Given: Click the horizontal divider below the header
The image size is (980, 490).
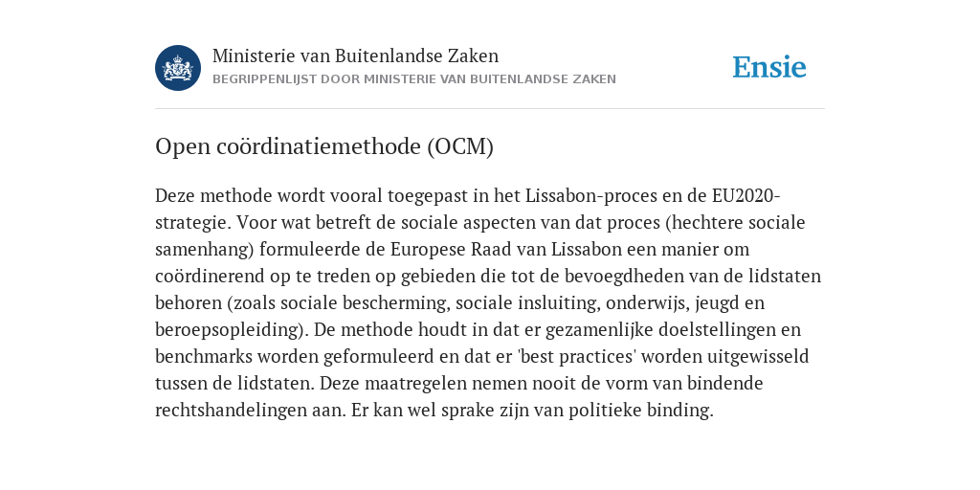Looking at the screenshot, I should pyautogui.click(x=490, y=109).
